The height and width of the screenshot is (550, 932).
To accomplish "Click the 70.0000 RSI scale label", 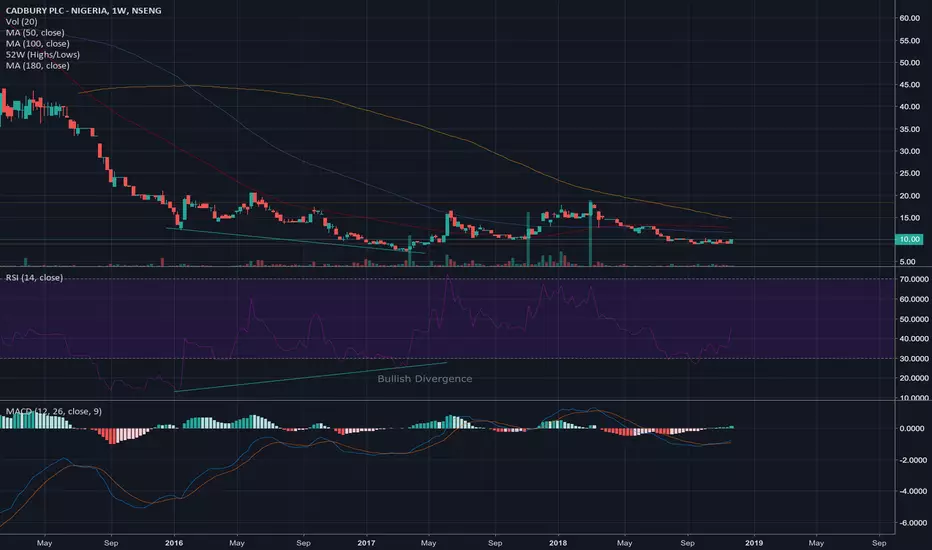I will [914, 279].
